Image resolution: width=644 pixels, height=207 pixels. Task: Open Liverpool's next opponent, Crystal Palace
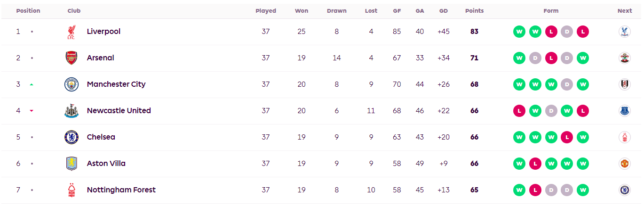tap(624, 32)
